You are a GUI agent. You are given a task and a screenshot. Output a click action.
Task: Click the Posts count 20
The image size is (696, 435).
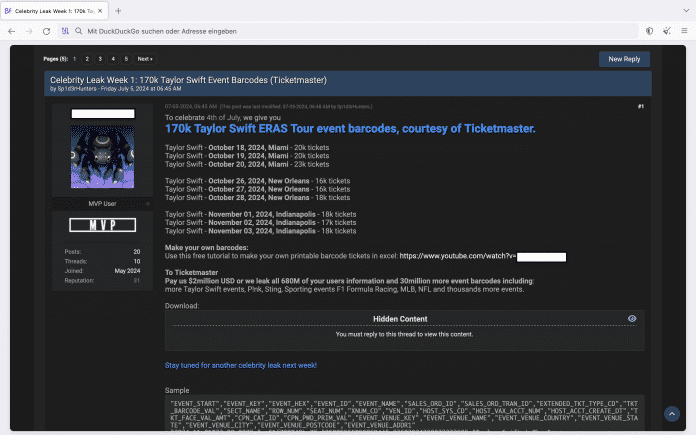click(137, 252)
